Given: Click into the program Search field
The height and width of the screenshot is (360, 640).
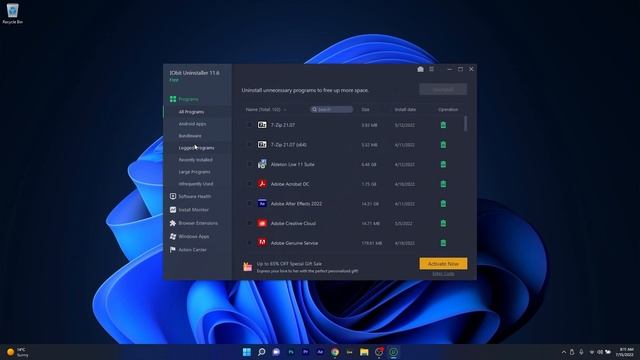Looking at the screenshot, I should tap(331, 109).
